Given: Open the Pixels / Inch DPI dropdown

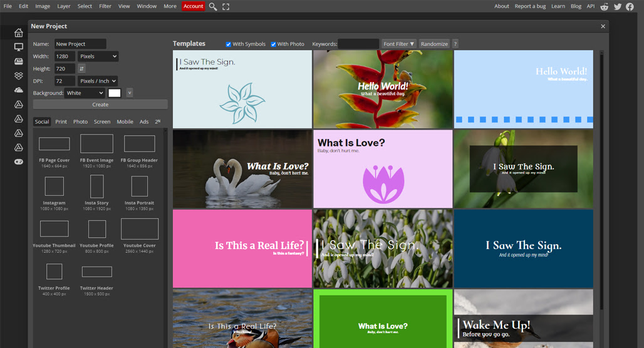Looking at the screenshot, I should point(98,81).
